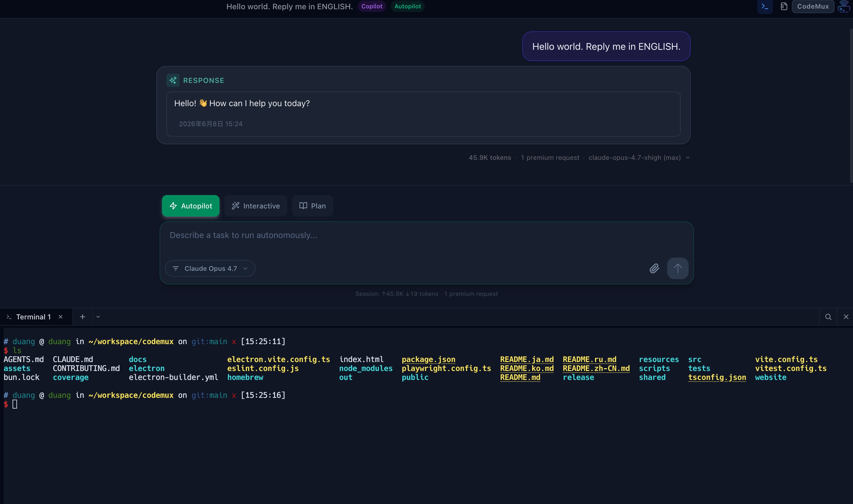Screen dimensions: 853x504
Task: Click the docs folder in terminal listing
Action: (x=137, y=359)
